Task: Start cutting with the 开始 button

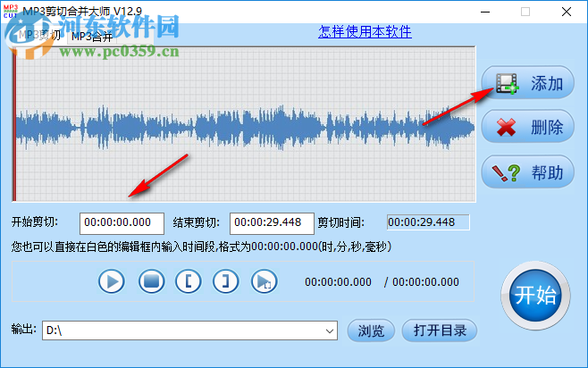Action: pos(535,296)
